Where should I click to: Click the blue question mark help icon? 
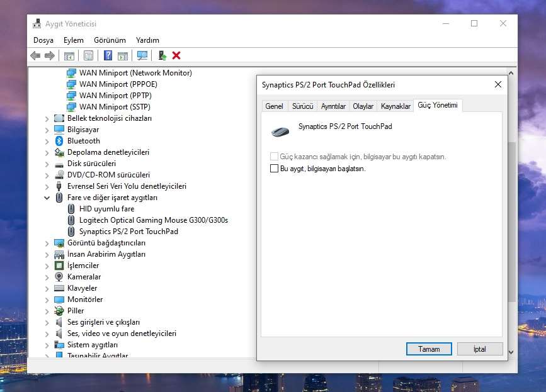point(108,55)
